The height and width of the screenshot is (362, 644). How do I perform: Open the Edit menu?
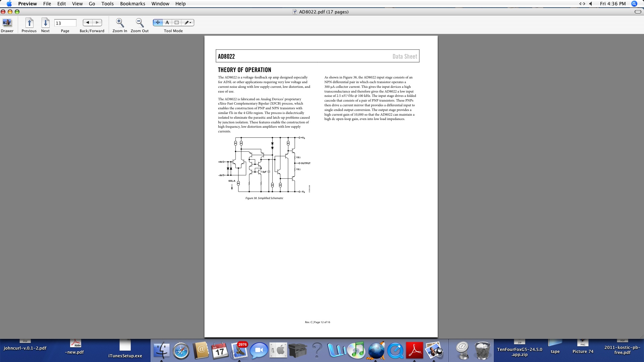pos(61,4)
